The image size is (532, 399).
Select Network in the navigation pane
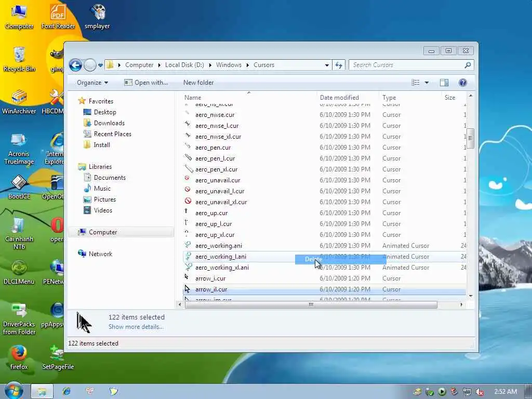(x=100, y=254)
